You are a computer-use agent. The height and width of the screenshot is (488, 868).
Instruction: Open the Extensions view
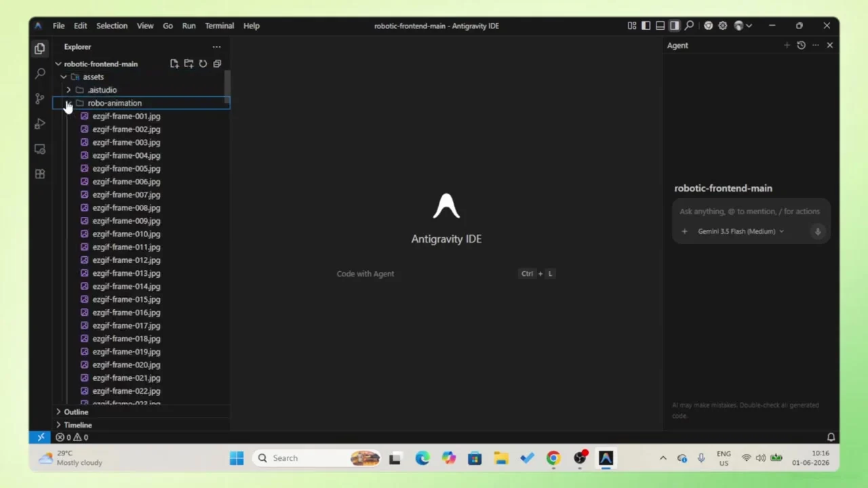coord(40,174)
